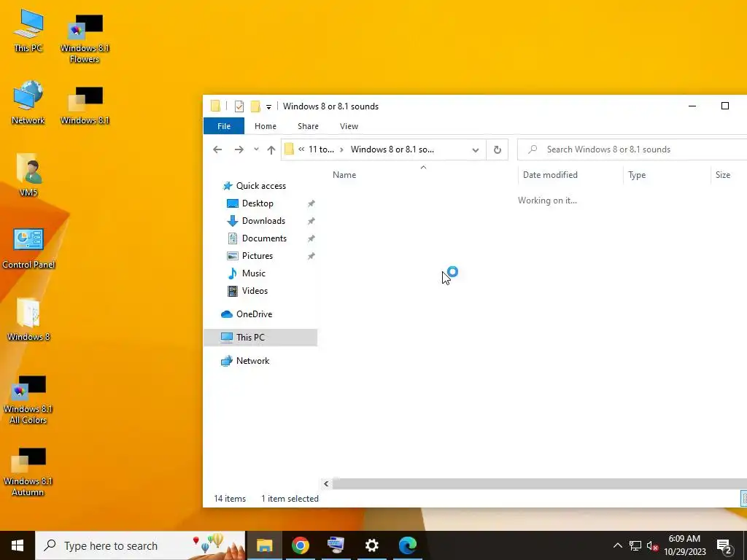Minimize the File Explorer window

692,106
